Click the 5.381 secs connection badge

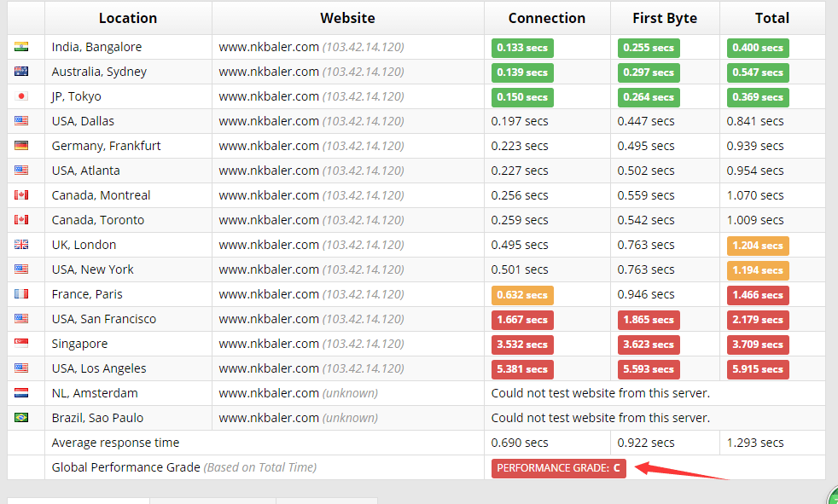522,369
